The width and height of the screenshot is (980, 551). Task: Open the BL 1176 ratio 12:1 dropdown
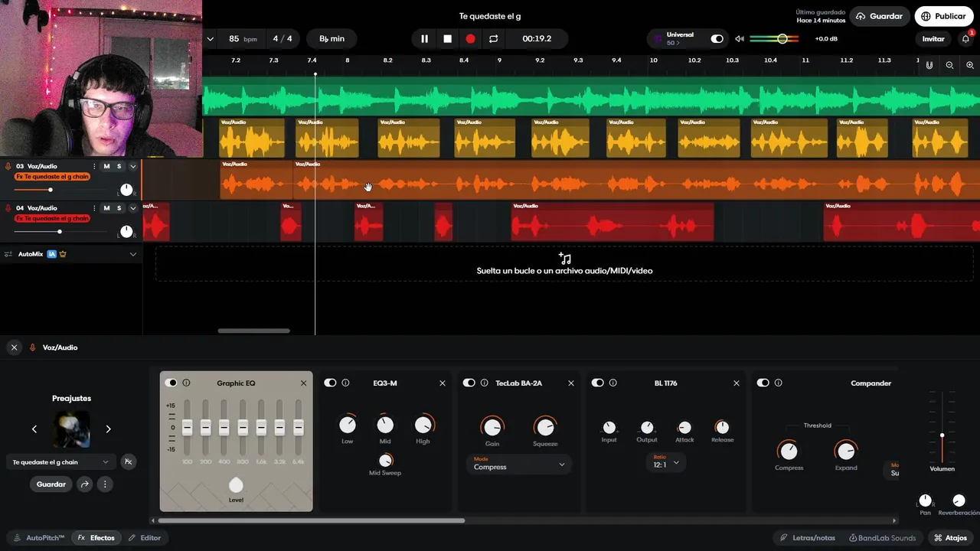tap(665, 462)
